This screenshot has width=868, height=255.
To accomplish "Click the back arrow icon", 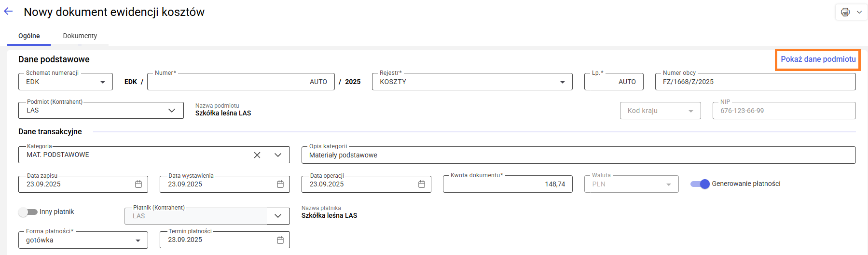I will pos(8,12).
